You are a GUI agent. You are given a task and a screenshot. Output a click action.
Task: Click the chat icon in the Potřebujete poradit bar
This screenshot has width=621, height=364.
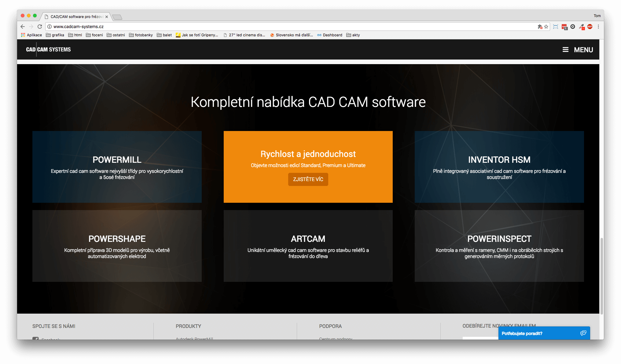click(x=583, y=333)
